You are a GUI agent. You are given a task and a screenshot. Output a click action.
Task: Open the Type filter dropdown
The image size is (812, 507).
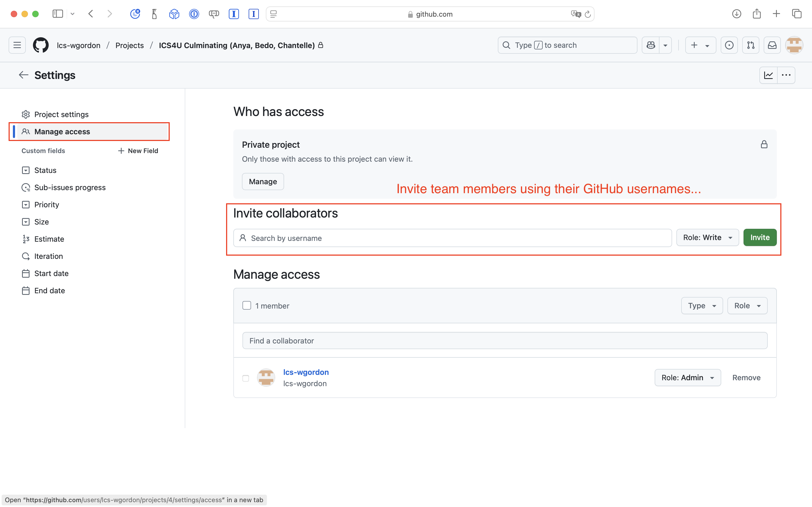(702, 306)
